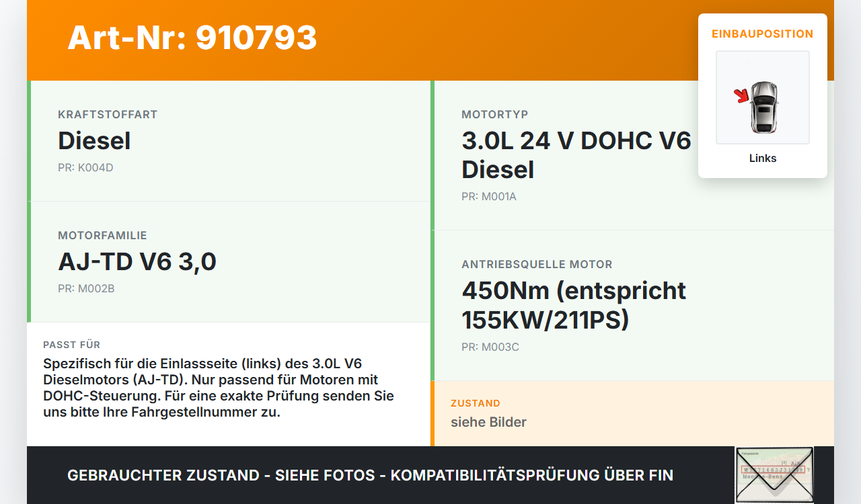Select the '450Nm (entspricht 155KW/211PS)' value
This screenshot has height=504, width=861.
coord(574,305)
